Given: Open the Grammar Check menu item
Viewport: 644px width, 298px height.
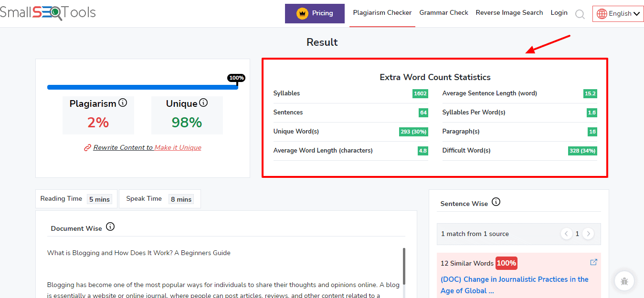Looking at the screenshot, I should (x=443, y=13).
